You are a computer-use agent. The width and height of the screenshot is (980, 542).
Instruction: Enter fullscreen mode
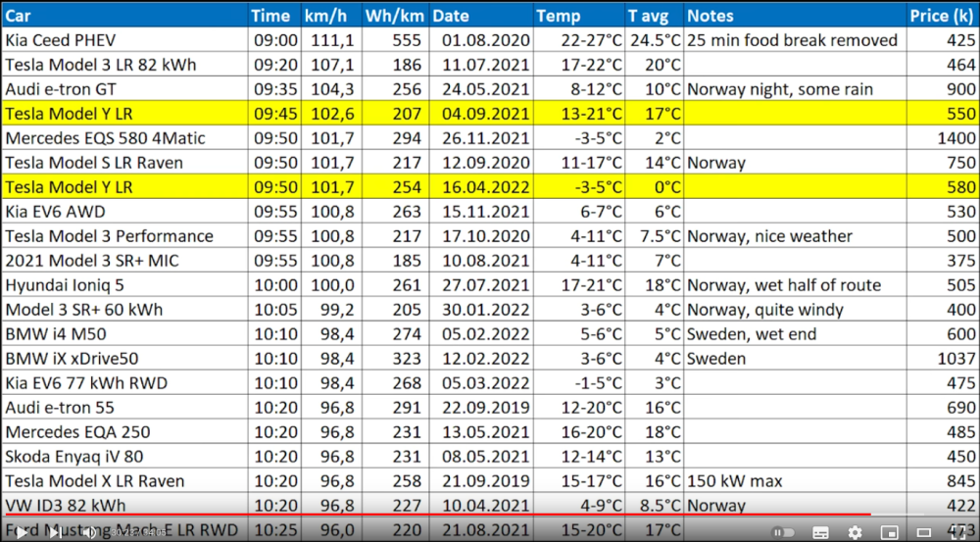click(x=956, y=532)
